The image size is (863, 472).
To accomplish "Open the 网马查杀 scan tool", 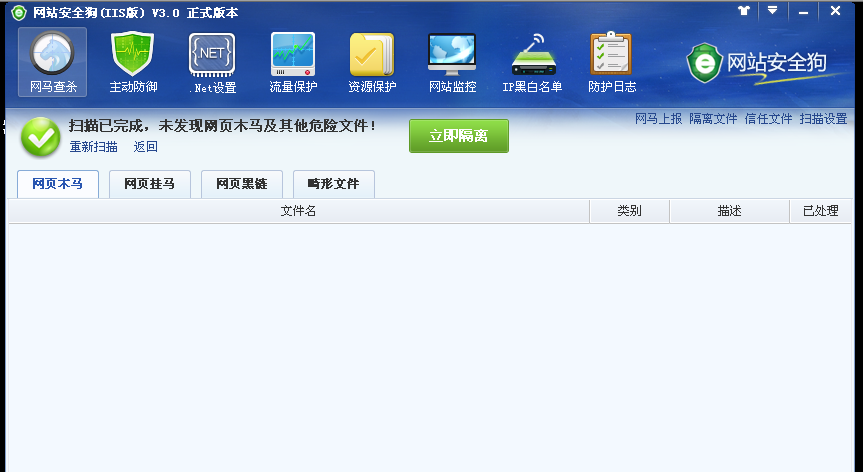I will pos(52,62).
